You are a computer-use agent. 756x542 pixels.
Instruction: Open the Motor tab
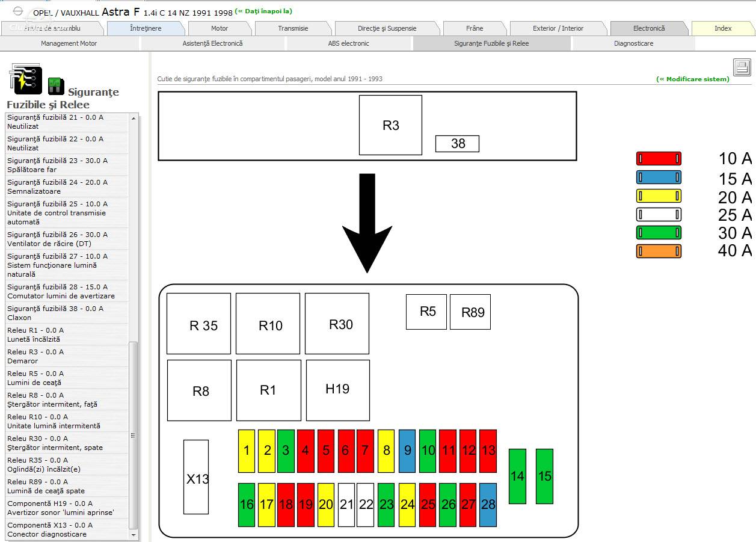pyautogui.click(x=220, y=28)
